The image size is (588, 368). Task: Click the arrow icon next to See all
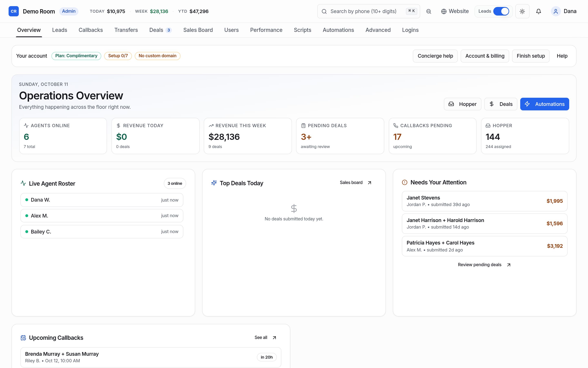pos(274,338)
